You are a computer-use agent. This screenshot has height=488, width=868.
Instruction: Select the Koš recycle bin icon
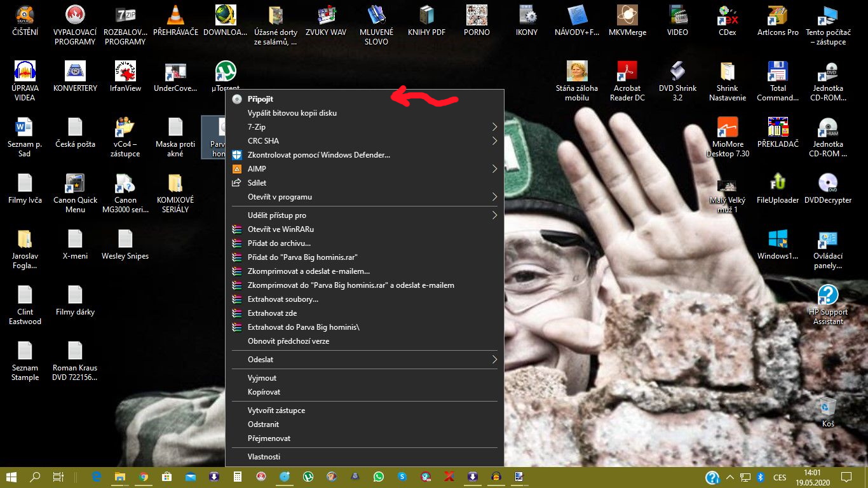click(x=827, y=412)
